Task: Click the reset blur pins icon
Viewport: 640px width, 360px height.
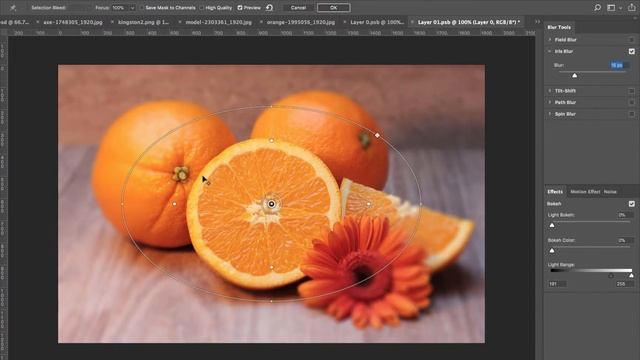Action: pyautogui.click(x=269, y=7)
